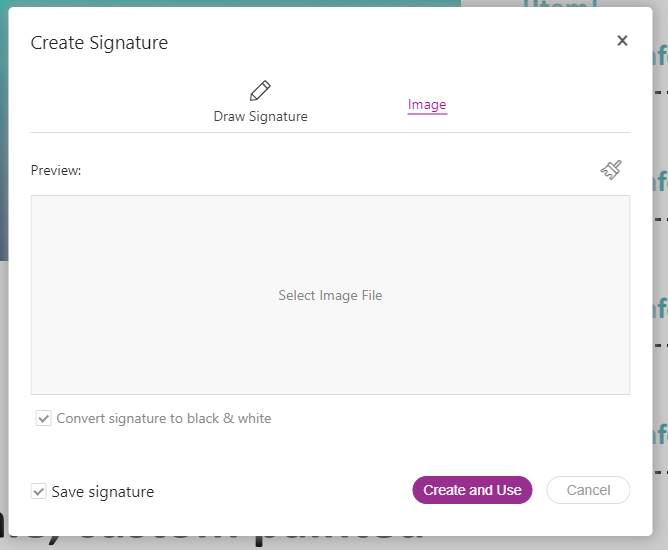Viewport: 668px width, 550px height.
Task: Close the Create Signature dialog
Action: point(622,41)
